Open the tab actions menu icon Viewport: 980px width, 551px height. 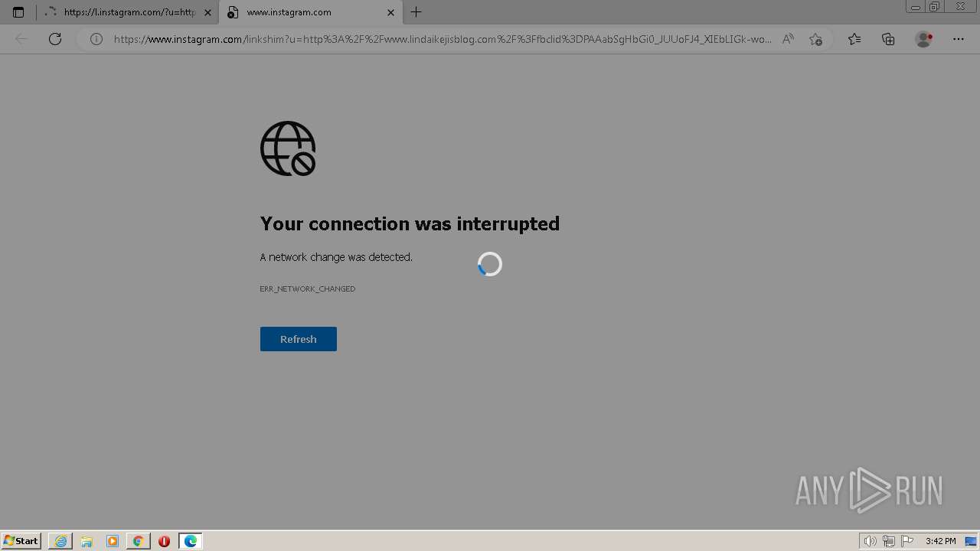pos(18,12)
